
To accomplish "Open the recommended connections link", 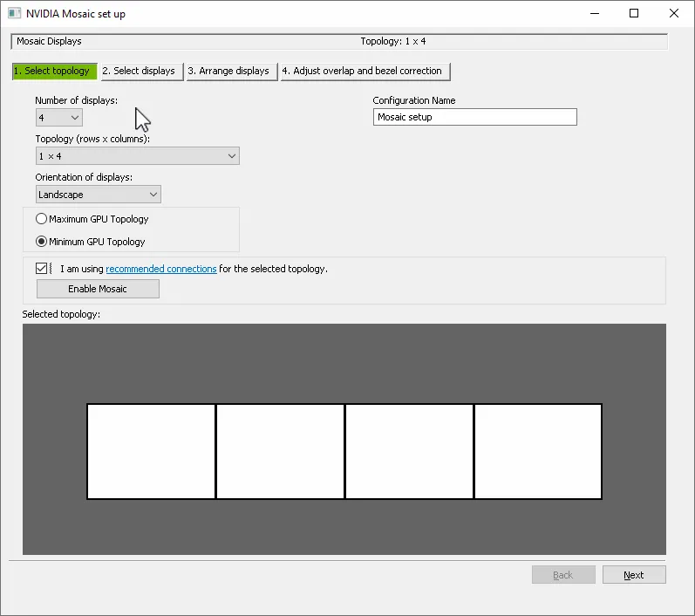I will [161, 269].
